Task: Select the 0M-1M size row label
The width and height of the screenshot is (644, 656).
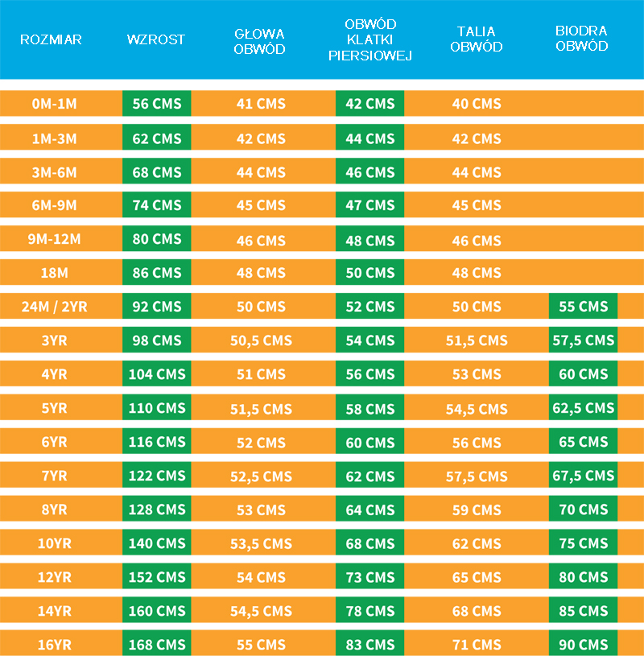Action: [x=55, y=104]
